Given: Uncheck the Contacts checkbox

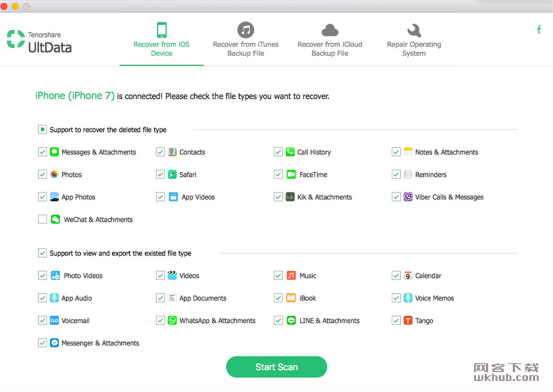Looking at the screenshot, I should pyautogui.click(x=160, y=152).
